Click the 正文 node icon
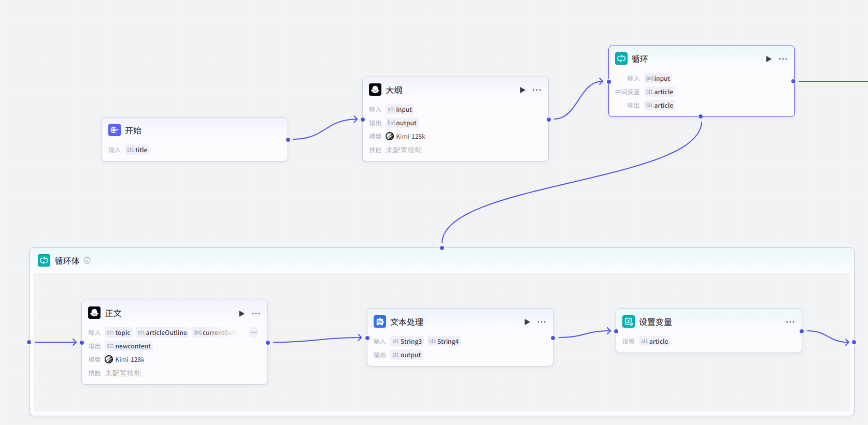The width and height of the screenshot is (868, 425). coord(94,313)
